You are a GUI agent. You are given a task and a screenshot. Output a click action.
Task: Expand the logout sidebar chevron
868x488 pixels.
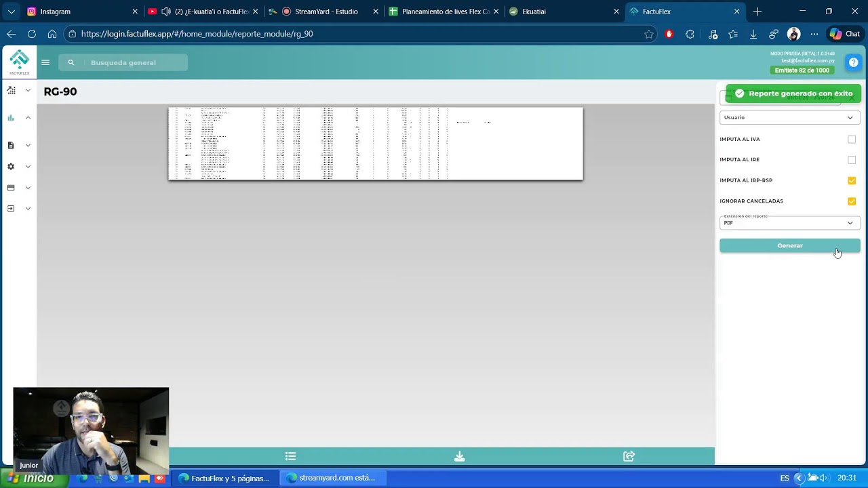click(x=28, y=209)
